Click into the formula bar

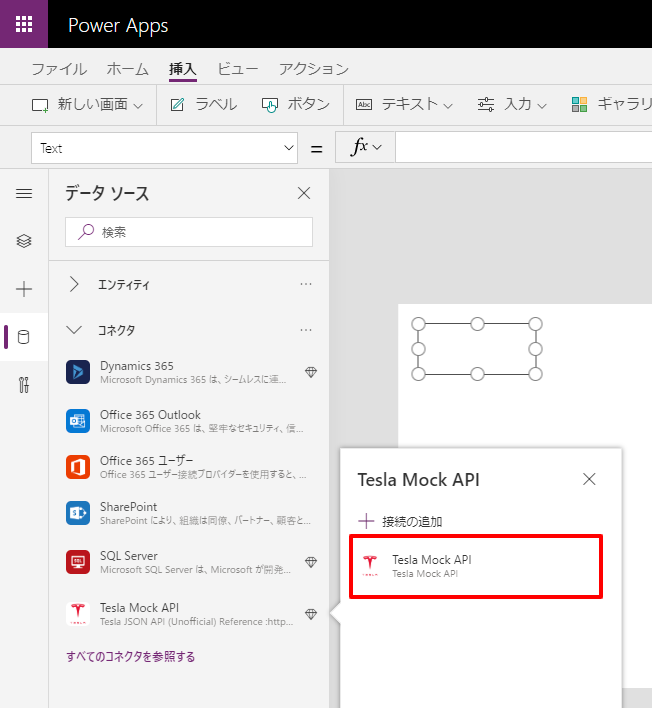point(524,147)
